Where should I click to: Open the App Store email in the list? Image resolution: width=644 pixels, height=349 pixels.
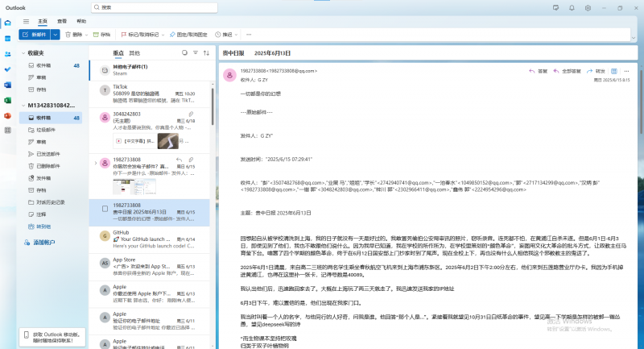click(150, 267)
